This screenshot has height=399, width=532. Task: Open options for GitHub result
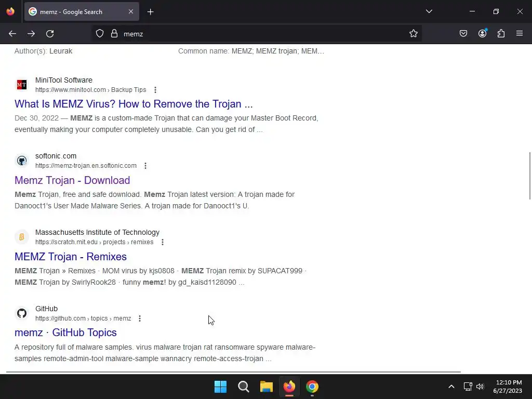coord(139,318)
